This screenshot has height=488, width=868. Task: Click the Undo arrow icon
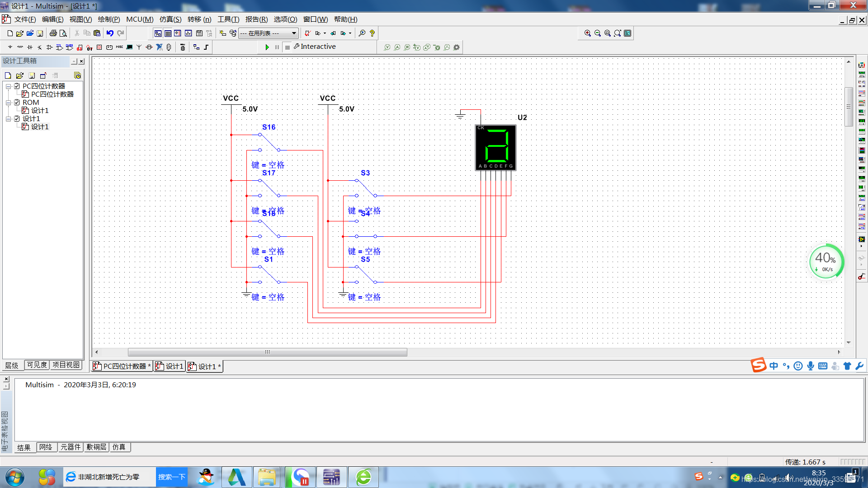[x=110, y=33]
